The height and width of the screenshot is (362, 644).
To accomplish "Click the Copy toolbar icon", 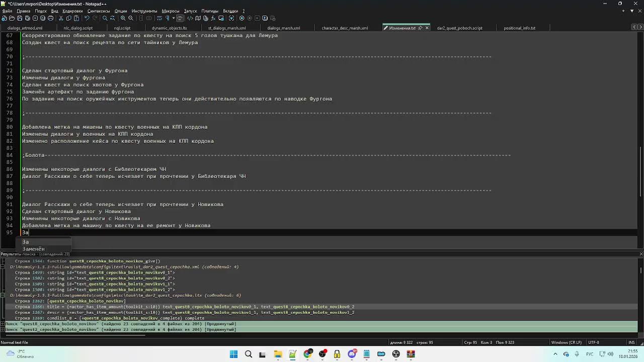I will pyautogui.click(x=68, y=18).
